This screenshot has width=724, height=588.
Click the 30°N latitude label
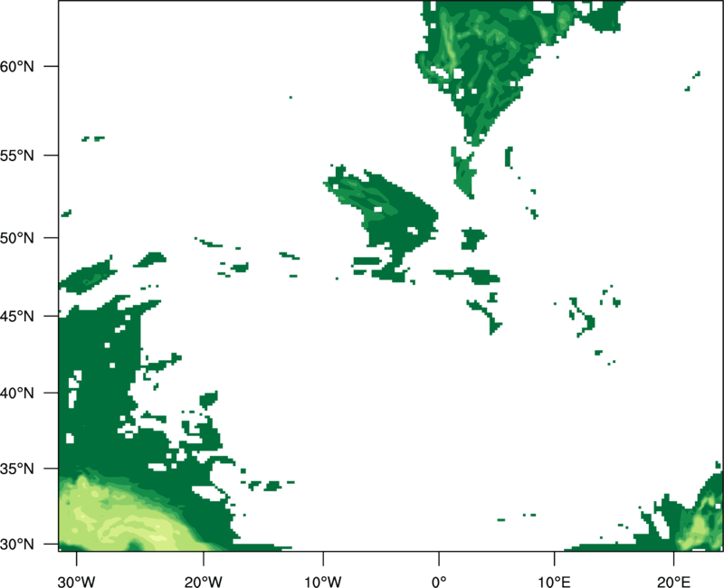(17, 545)
